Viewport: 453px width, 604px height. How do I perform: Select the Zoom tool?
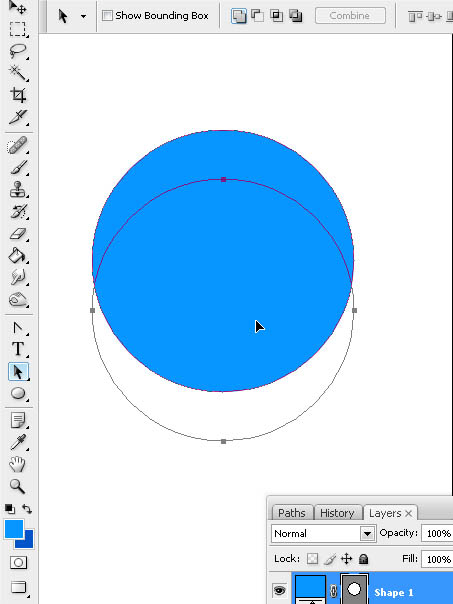pyautogui.click(x=18, y=486)
